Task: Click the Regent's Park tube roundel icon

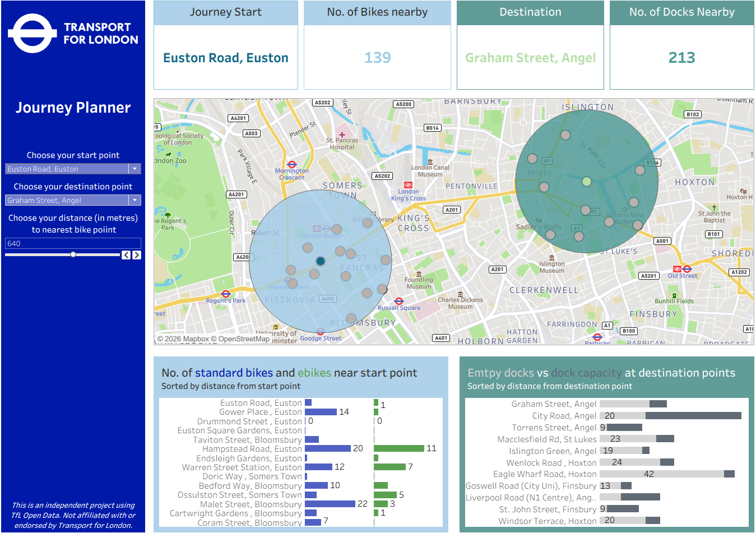Action: [x=226, y=294]
